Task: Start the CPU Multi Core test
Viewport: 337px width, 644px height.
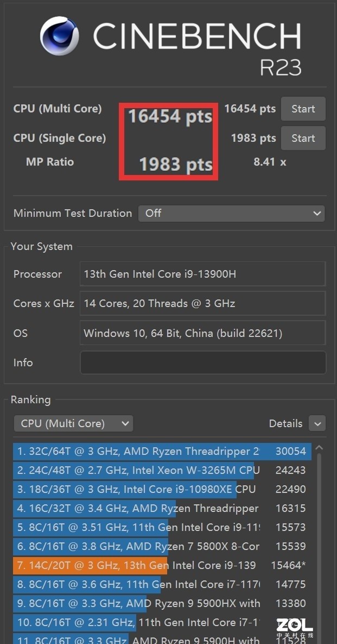Action: coord(303,109)
